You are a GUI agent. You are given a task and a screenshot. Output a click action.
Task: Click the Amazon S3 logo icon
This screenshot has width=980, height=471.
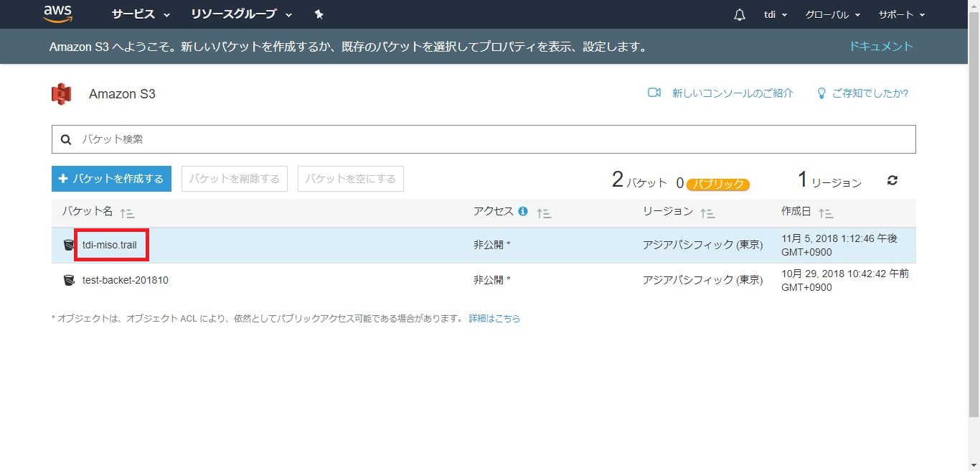[62, 94]
